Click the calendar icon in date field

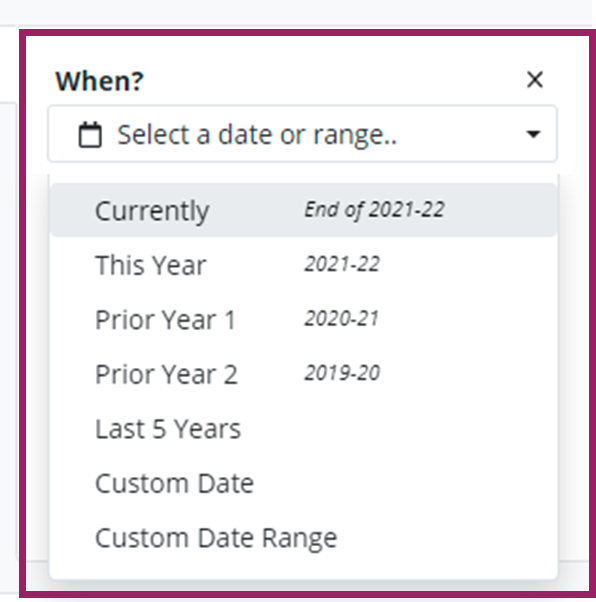[90, 134]
